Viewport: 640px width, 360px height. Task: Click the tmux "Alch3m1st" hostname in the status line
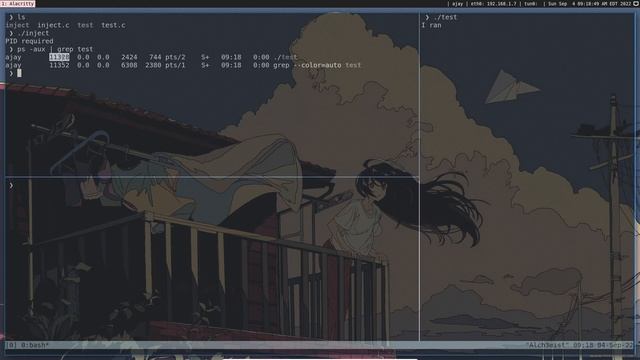pyautogui.click(x=548, y=345)
